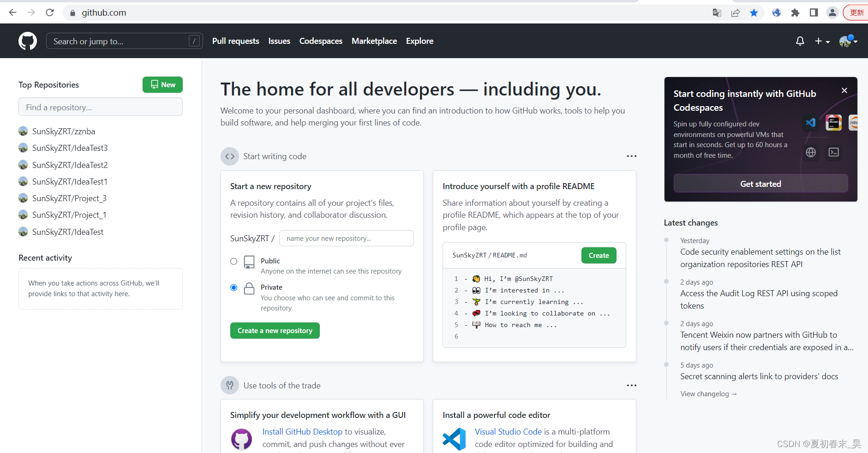
Task: Open Explore in the nav bar
Action: (x=419, y=41)
